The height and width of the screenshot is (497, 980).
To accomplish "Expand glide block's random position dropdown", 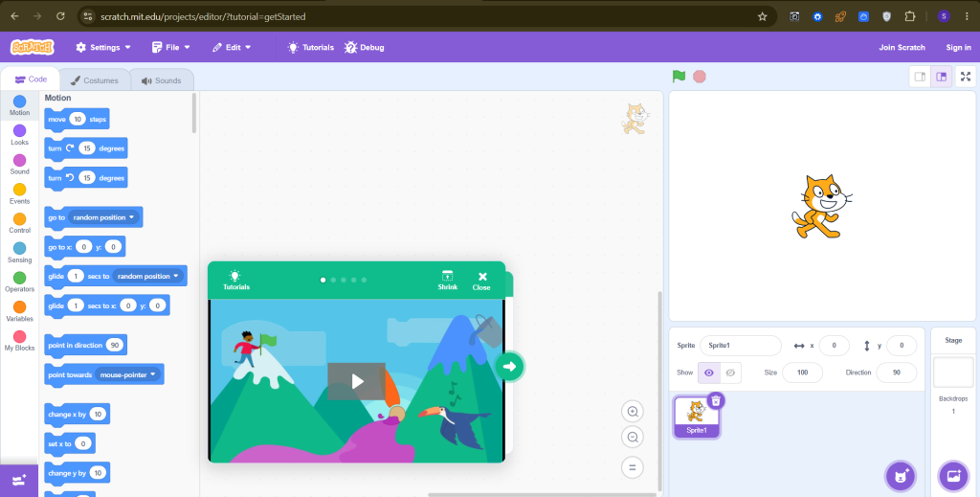I will [x=148, y=277].
